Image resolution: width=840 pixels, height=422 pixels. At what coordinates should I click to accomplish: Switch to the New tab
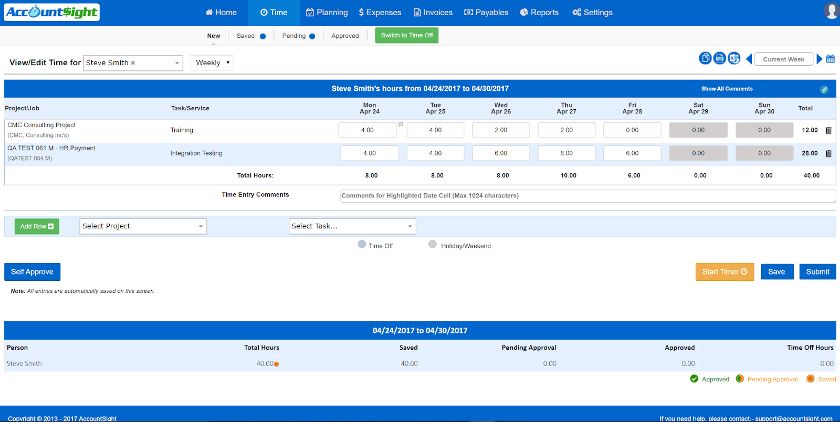(x=214, y=36)
